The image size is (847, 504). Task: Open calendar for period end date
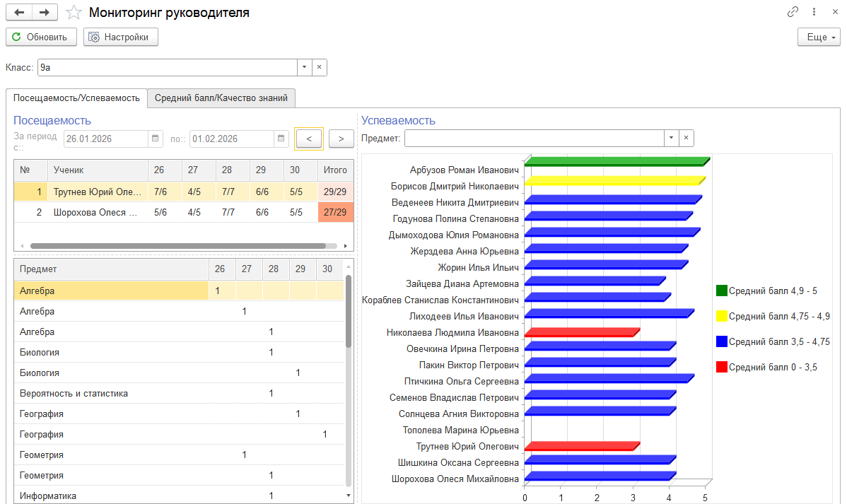(281, 139)
